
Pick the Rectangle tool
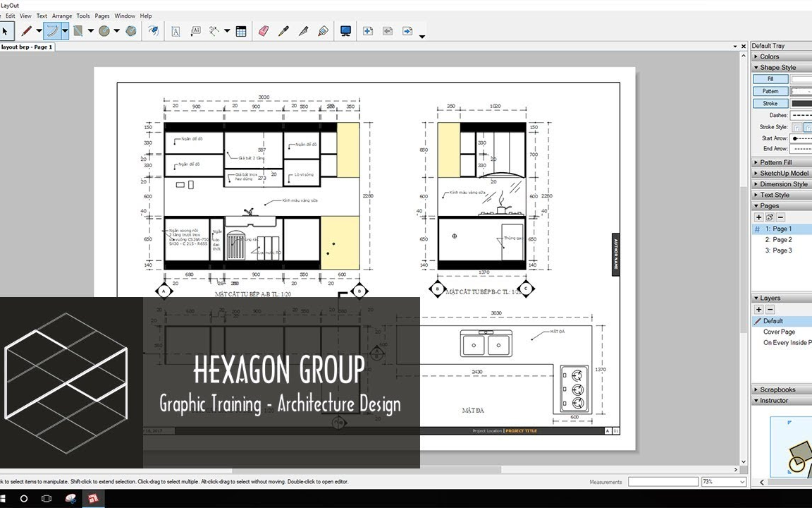click(x=76, y=30)
